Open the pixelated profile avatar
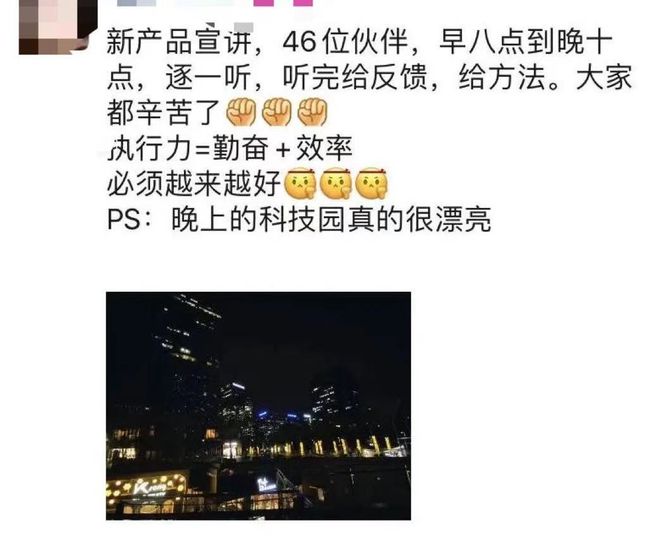Image resolution: width=660 pixels, height=555 pixels. [x=58, y=27]
